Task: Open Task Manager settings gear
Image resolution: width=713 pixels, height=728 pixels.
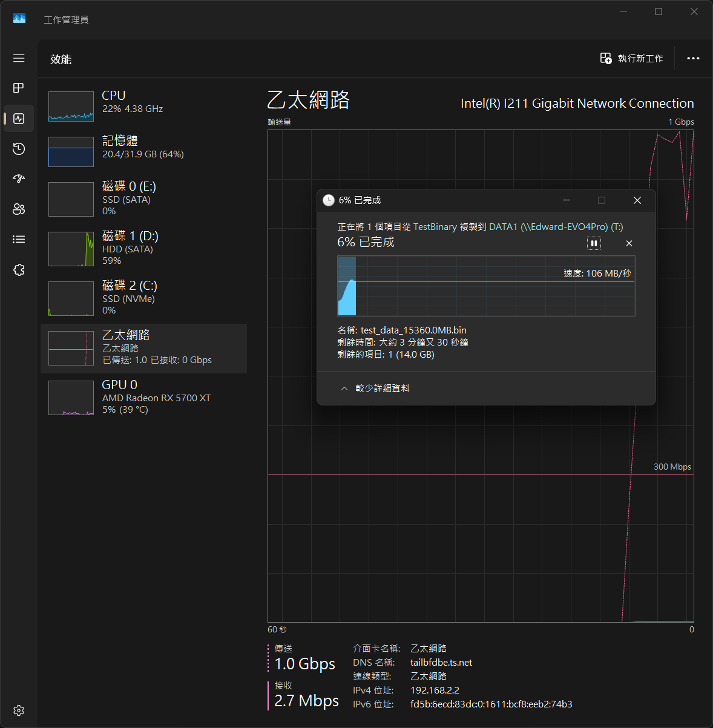Action: pyautogui.click(x=19, y=710)
